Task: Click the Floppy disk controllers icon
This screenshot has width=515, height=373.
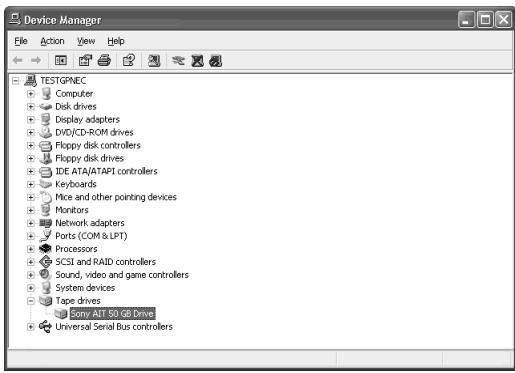Action: [45, 145]
